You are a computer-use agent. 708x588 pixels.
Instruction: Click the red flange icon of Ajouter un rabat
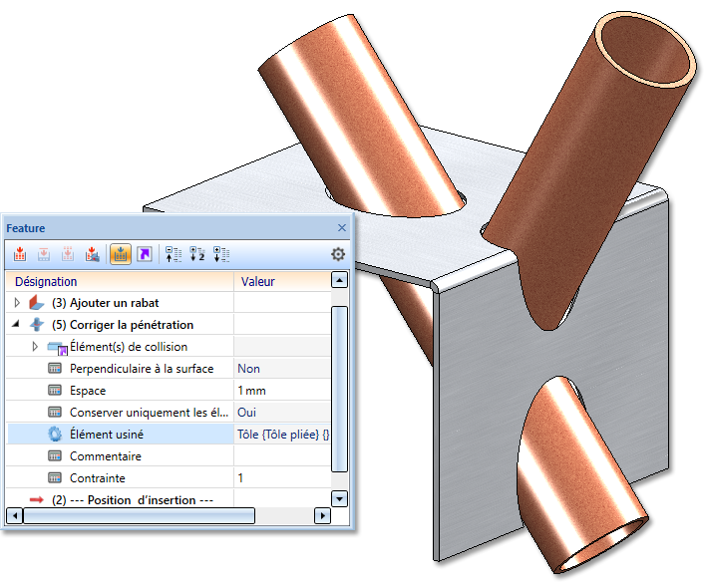(36, 303)
